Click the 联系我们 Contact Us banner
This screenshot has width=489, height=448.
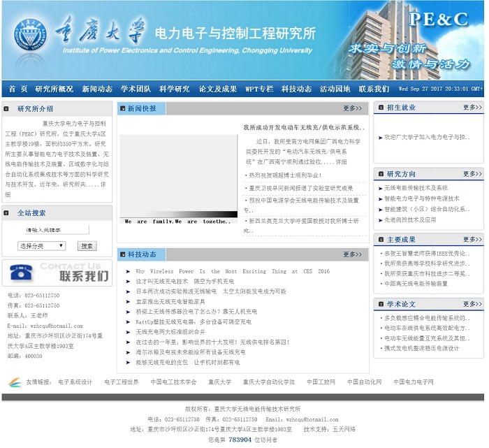[x=57, y=273]
